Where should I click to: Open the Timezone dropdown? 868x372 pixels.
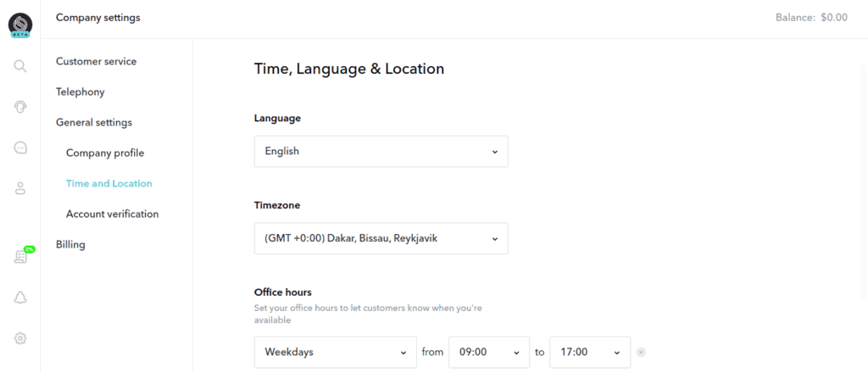click(x=381, y=239)
